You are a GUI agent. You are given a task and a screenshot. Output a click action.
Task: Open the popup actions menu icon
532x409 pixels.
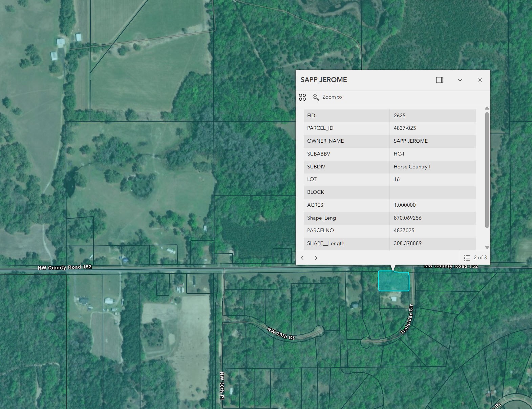[302, 97]
